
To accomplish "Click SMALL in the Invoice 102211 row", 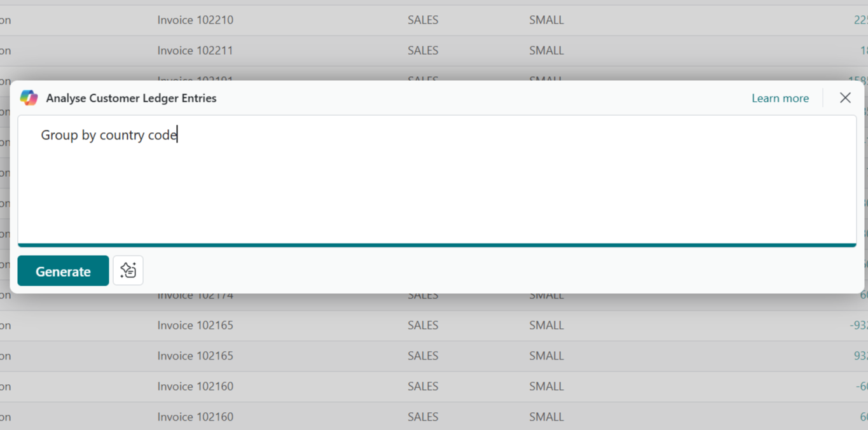I will pos(546,51).
